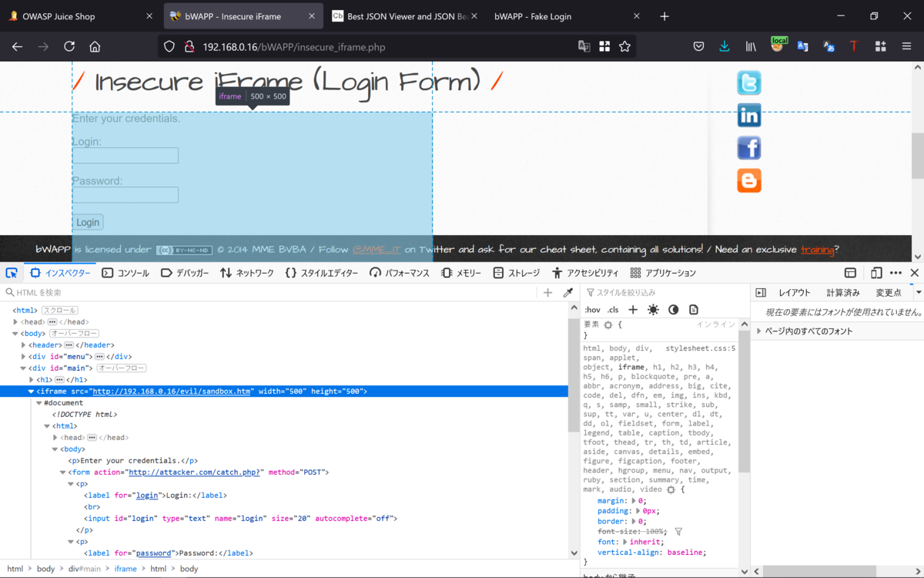Toggle :hov pseudo-class panel
Viewport: 924px width, 578px height.
point(592,310)
